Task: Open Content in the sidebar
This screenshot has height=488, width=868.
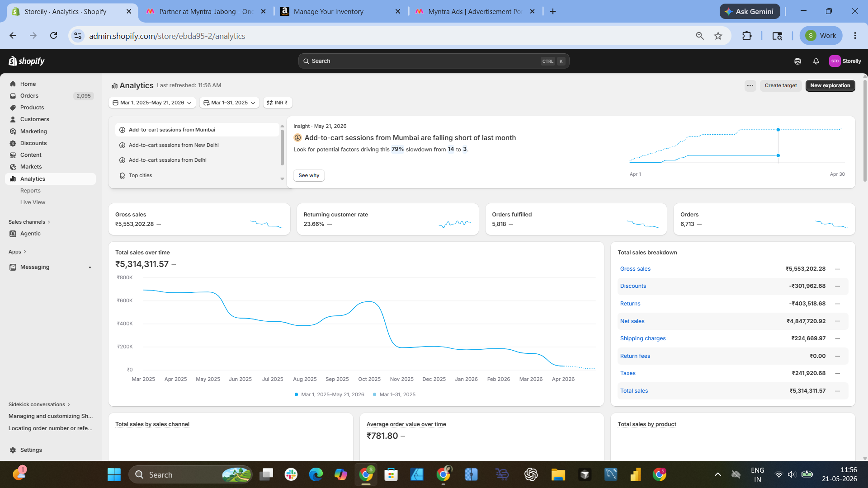Action: (x=31, y=155)
